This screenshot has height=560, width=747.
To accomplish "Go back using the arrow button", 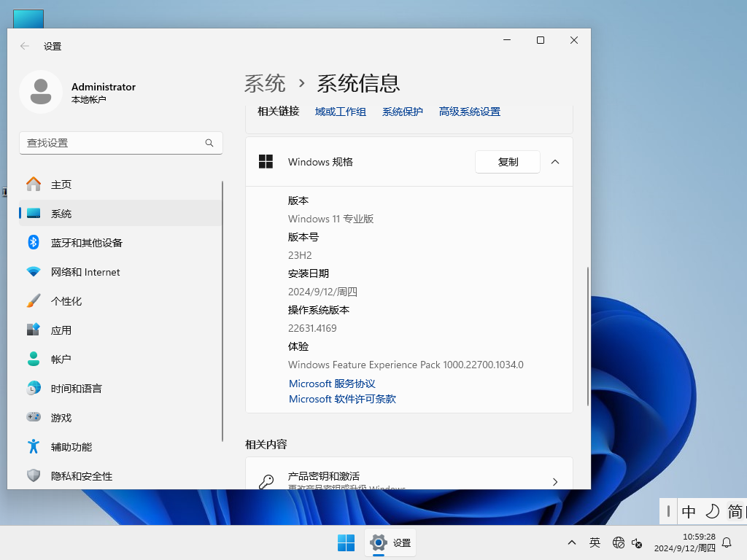I will click(23, 45).
